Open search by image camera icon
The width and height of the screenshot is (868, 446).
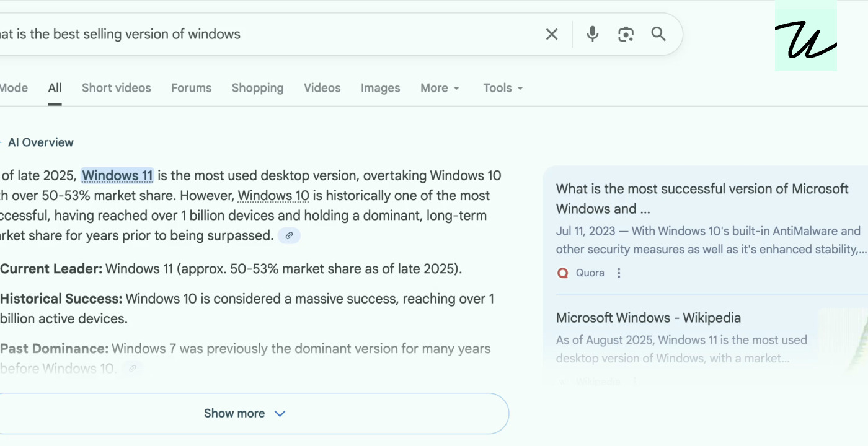tap(626, 34)
